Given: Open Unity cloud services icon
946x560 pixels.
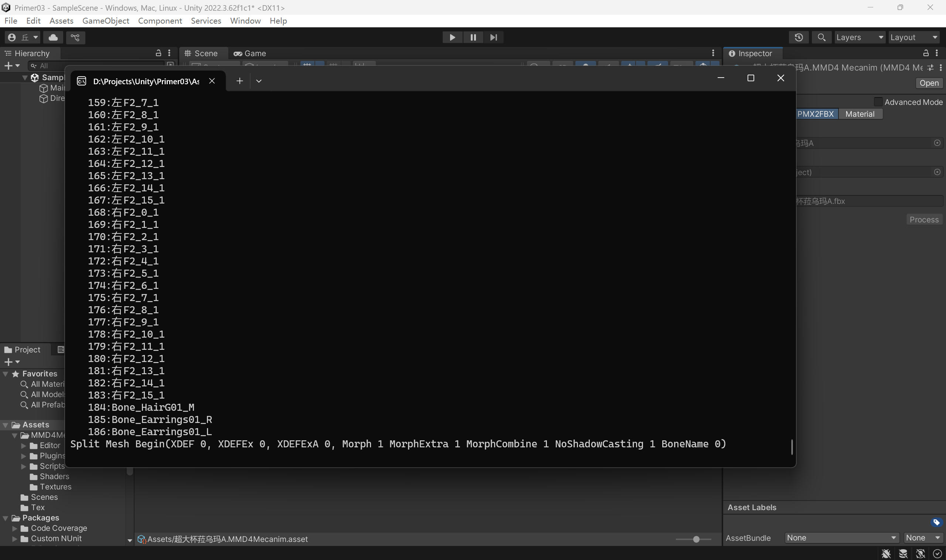Looking at the screenshot, I should [x=53, y=37].
